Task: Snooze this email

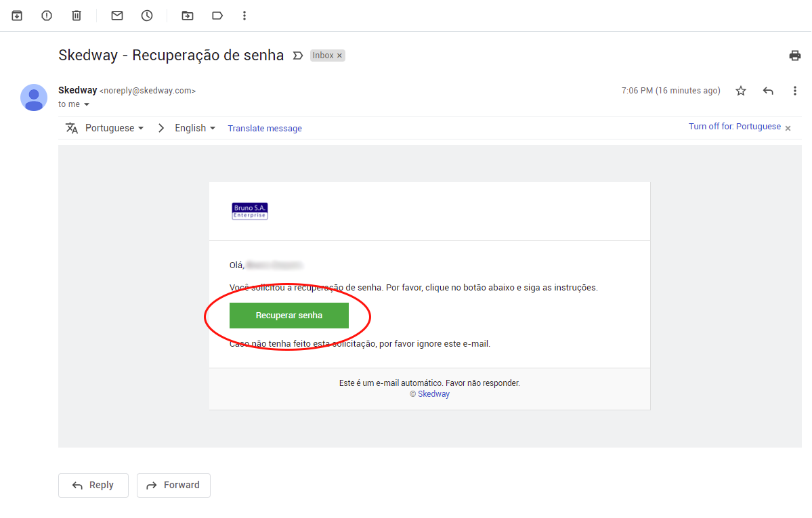Action: 146,15
